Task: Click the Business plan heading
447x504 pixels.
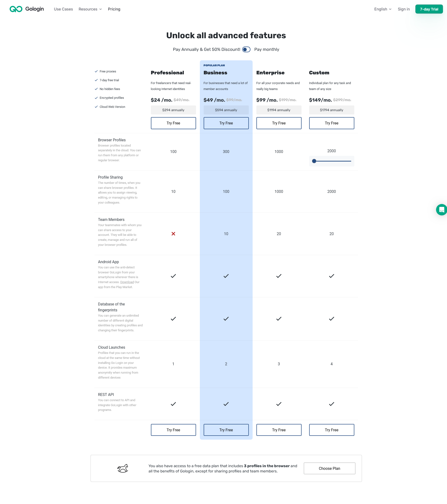Action: point(215,73)
